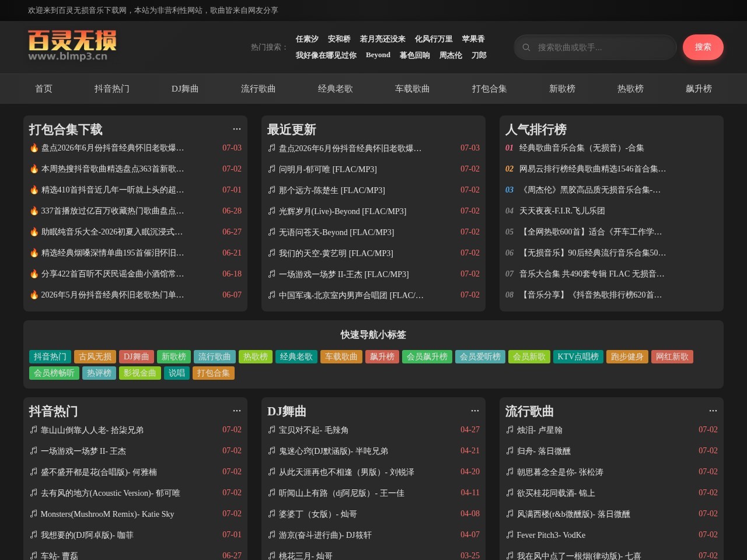Click music note icon beside 光辉岁月(Live)-Beyond

pos(271,211)
